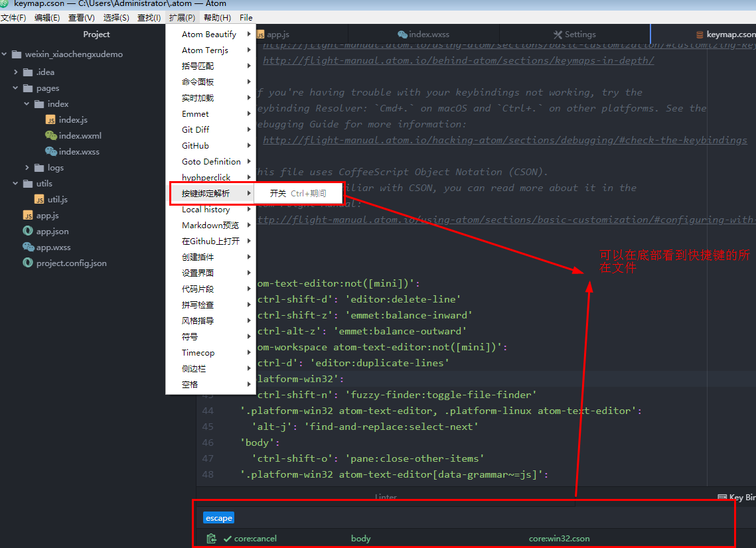Collapse the index folder chevron
The image size is (756, 548).
[x=27, y=103]
